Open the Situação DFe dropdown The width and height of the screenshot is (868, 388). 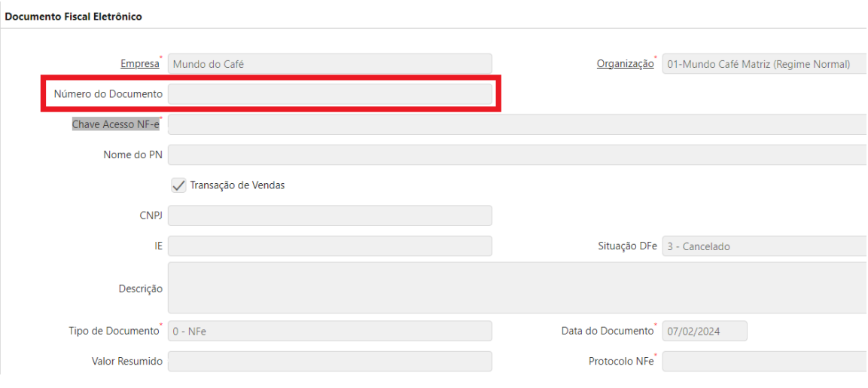(763, 246)
